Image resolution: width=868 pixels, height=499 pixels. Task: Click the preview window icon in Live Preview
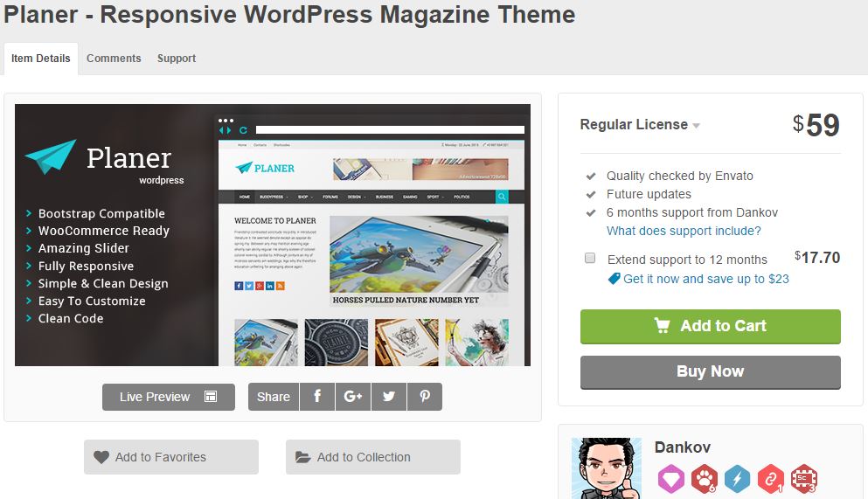tap(211, 396)
